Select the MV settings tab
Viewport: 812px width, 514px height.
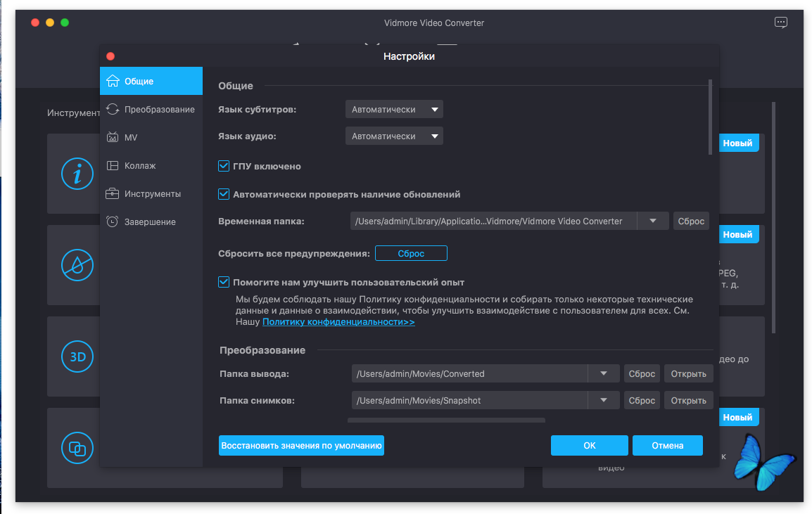[131, 138]
